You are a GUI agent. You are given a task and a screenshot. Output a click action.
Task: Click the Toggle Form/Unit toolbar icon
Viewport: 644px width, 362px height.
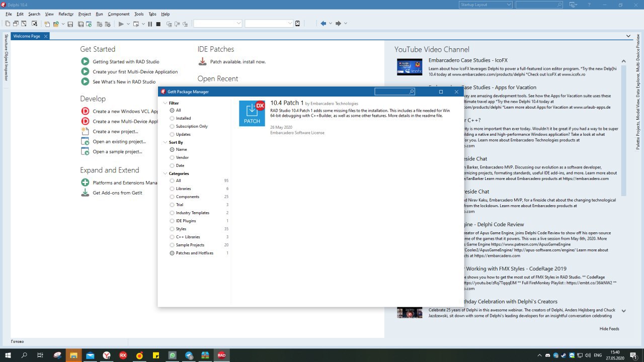[24, 24]
